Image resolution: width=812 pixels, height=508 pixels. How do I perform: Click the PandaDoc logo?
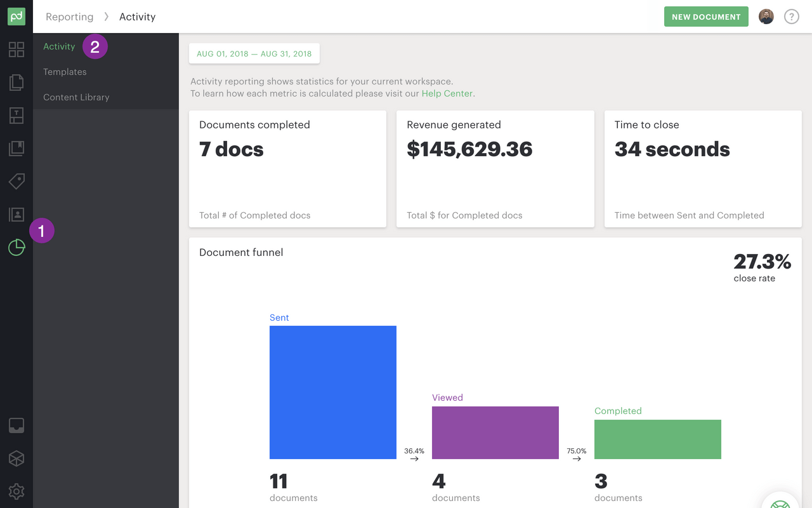coord(16,16)
